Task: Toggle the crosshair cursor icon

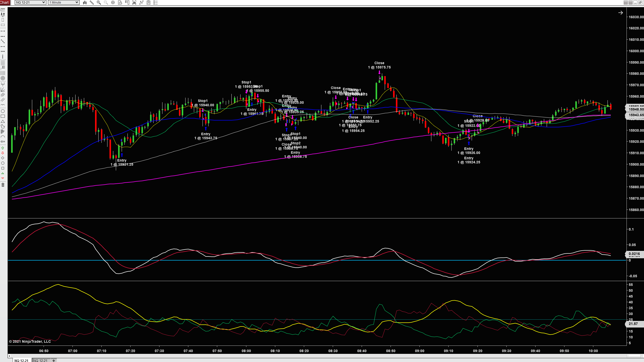Action: coord(113,3)
